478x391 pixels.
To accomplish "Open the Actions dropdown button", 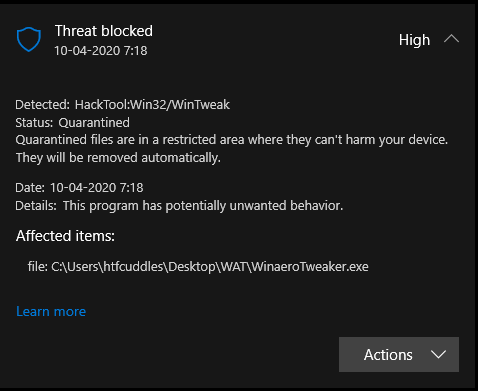I will pyautogui.click(x=399, y=354).
